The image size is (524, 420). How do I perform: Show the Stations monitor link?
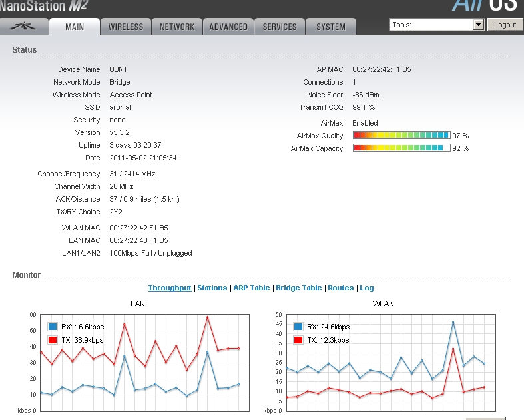pos(212,288)
